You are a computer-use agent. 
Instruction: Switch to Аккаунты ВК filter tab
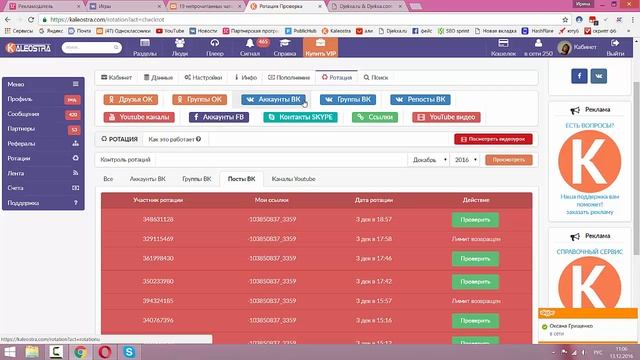pyautogui.click(x=148, y=179)
